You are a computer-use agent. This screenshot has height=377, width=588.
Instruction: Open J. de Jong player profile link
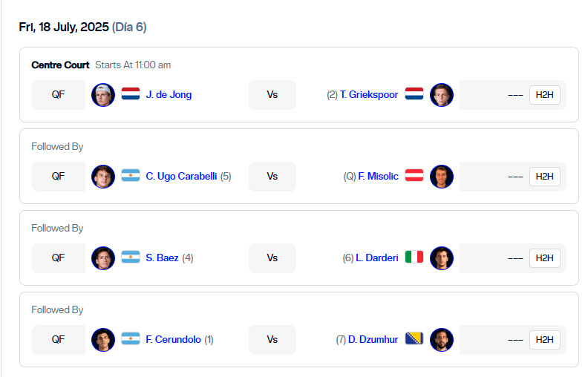point(169,94)
